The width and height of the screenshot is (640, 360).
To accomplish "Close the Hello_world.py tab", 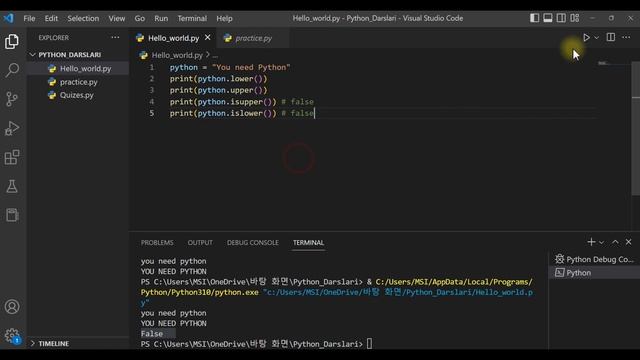I will point(207,38).
